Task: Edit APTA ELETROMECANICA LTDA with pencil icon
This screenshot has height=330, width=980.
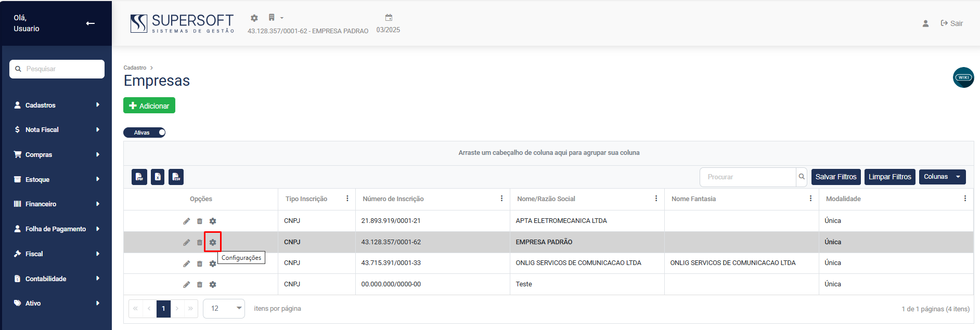Action: point(186,221)
